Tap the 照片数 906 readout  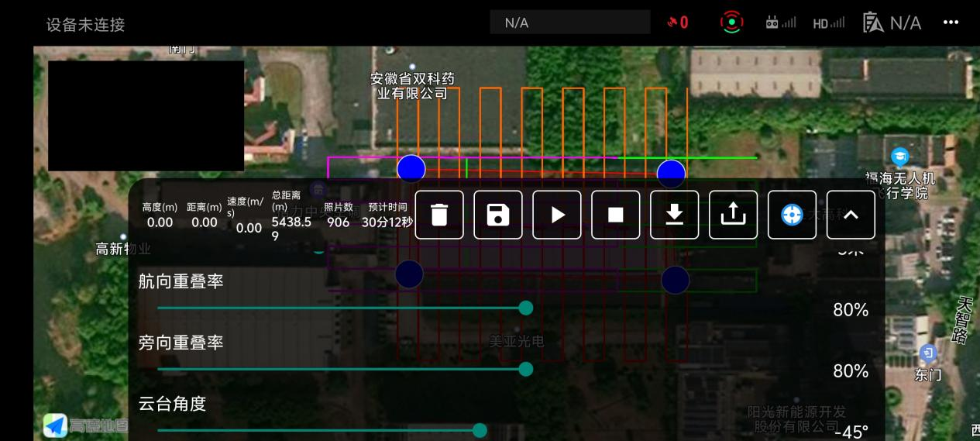coord(338,215)
